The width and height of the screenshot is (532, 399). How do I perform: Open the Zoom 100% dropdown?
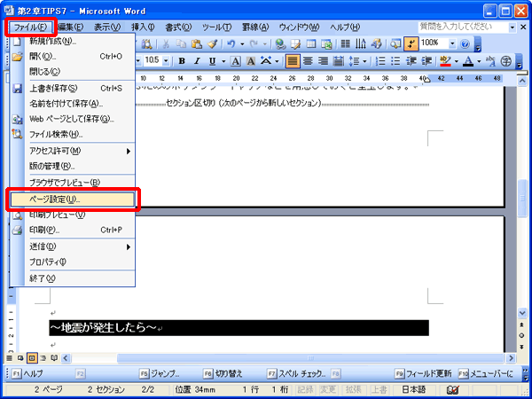[452, 44]
